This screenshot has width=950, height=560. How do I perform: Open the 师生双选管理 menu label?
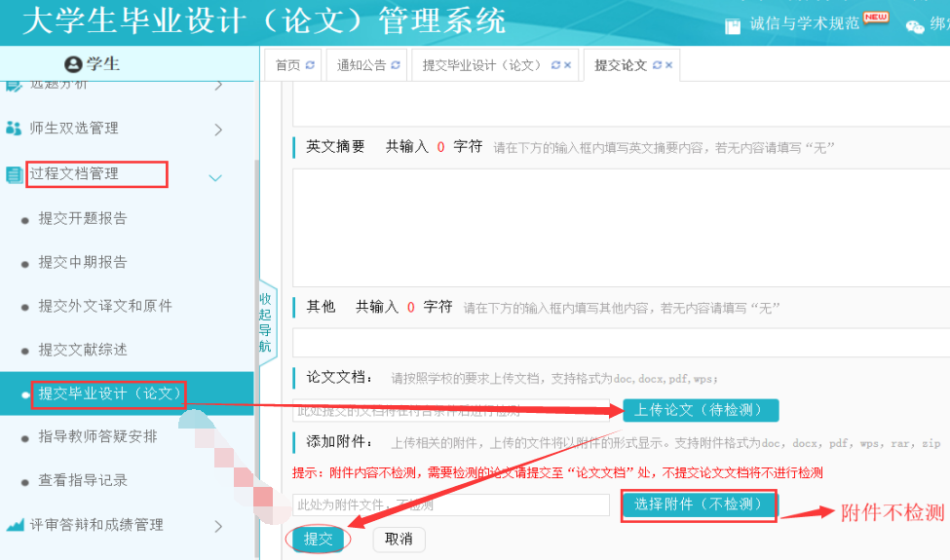74,128
